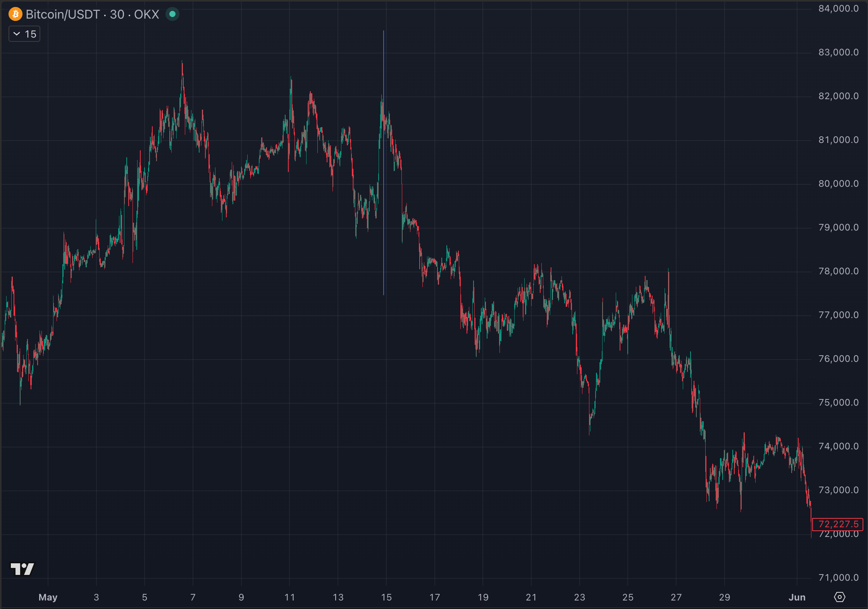Viewport: 868px width, 609px height.
Task: Click the Jun label on the time axis
Action: point(797,597)
